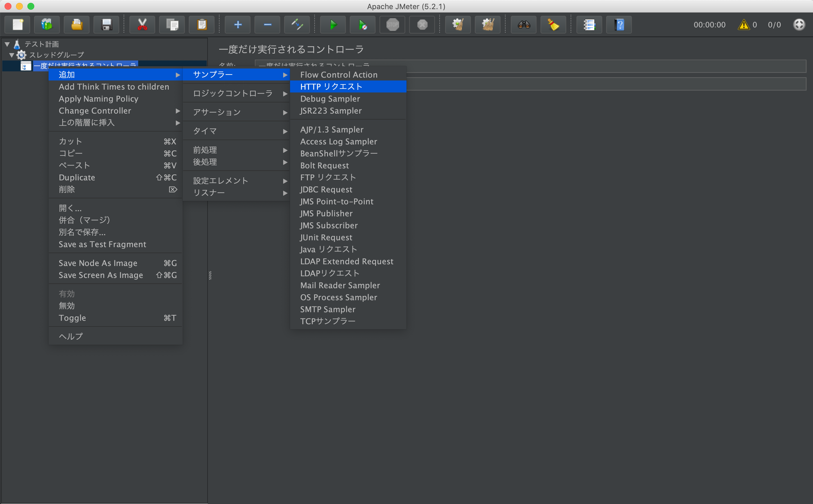The width and height of the screenshot is (813, 504).
Task: Expand the アサーション submenu
Action: pos(236,112)
